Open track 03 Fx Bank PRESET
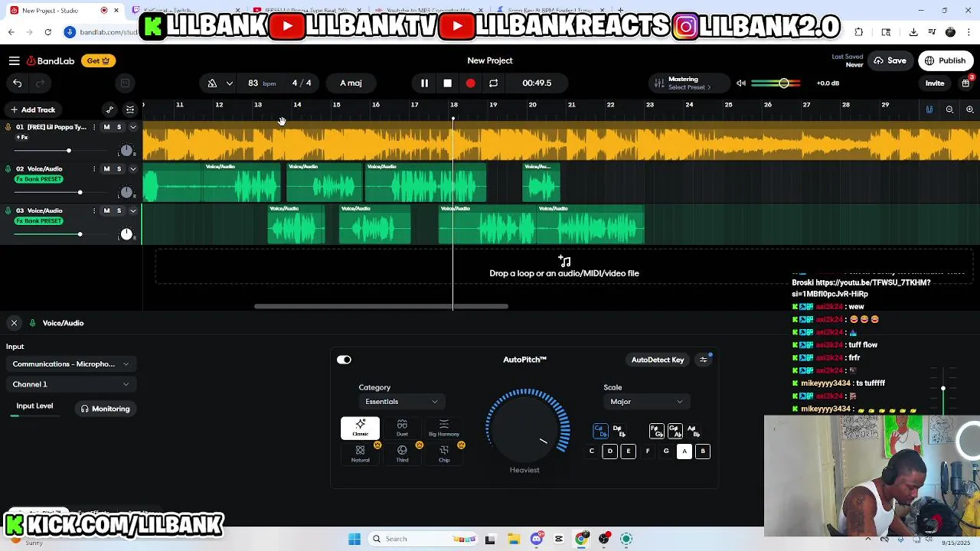Image resolution: width=980 pixels, height=551 pixels. (39, 221)
